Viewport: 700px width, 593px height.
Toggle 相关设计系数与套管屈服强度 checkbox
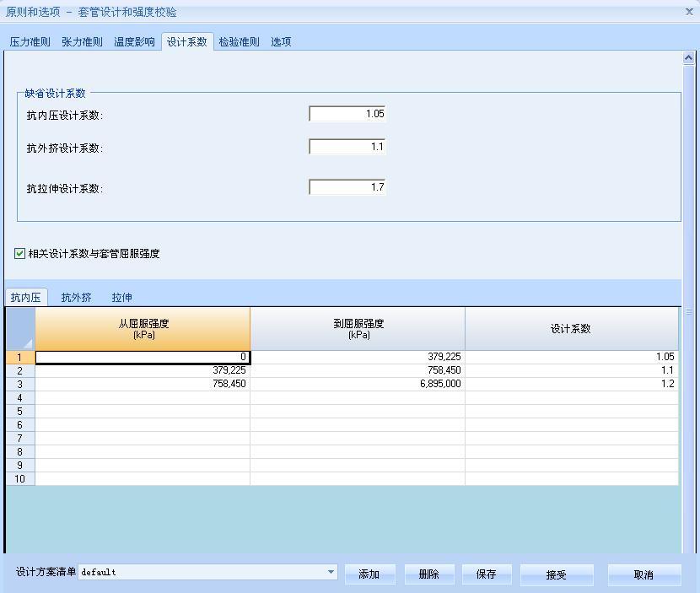pos(19,254)
